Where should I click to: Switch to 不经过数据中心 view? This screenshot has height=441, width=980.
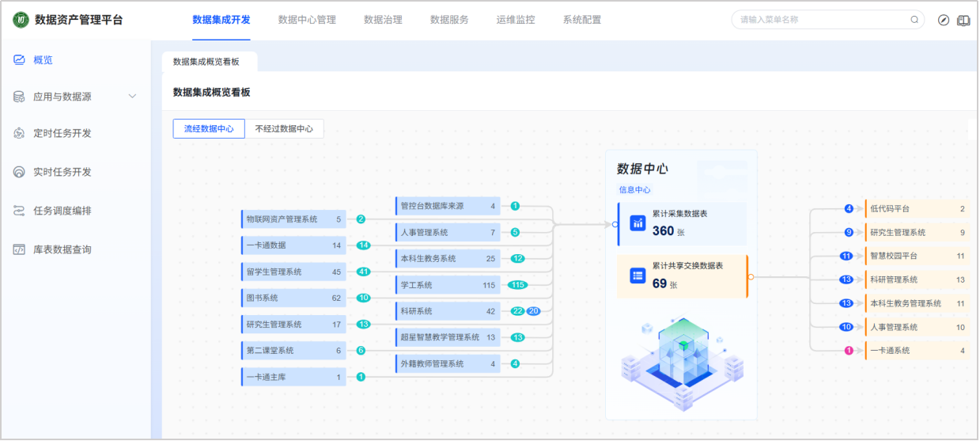point(284,129)
